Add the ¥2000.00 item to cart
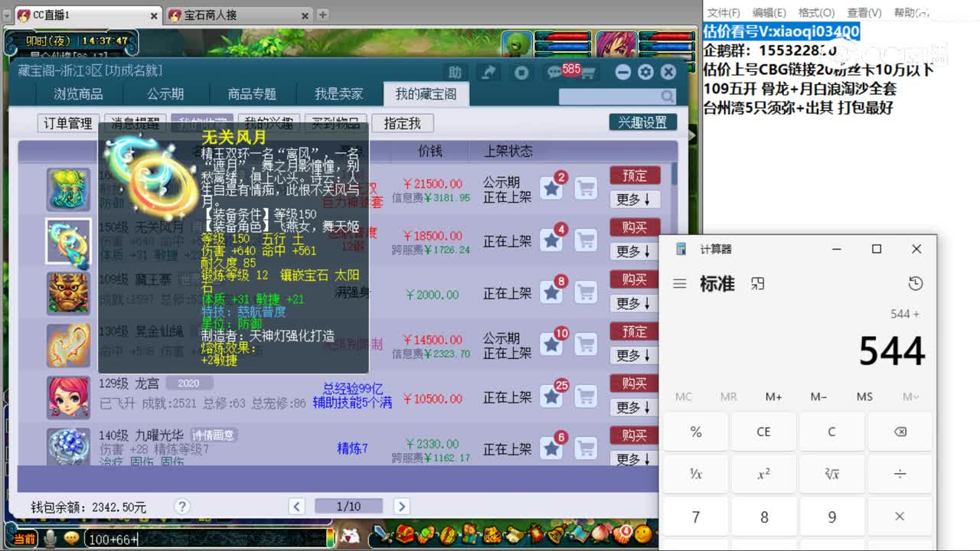 click(586, 292)
